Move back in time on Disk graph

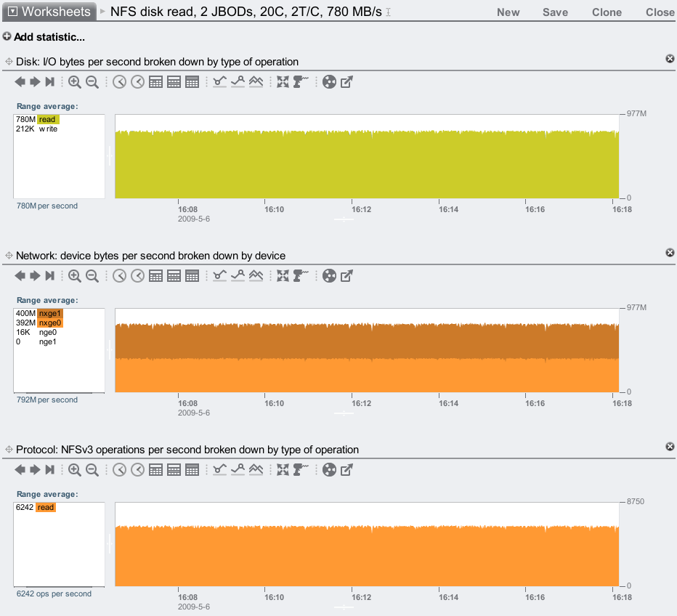click(20, 82)
